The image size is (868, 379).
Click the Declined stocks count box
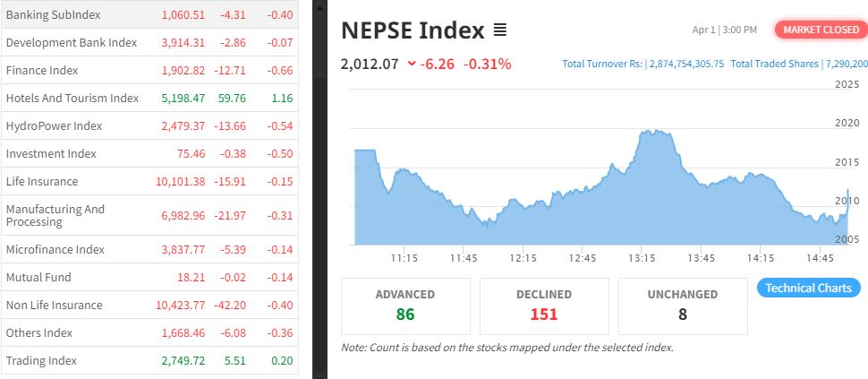pyautogui.click(x=544, y=305)
